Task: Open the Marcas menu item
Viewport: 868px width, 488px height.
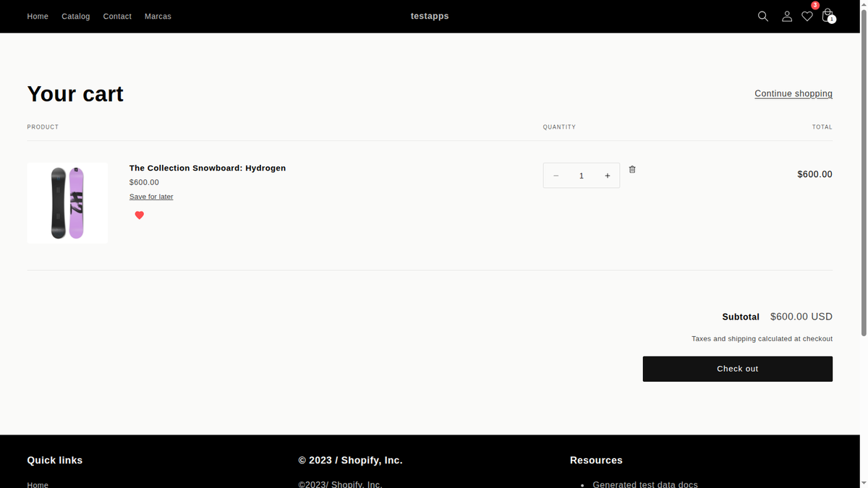Action: (x=158, y=16)
